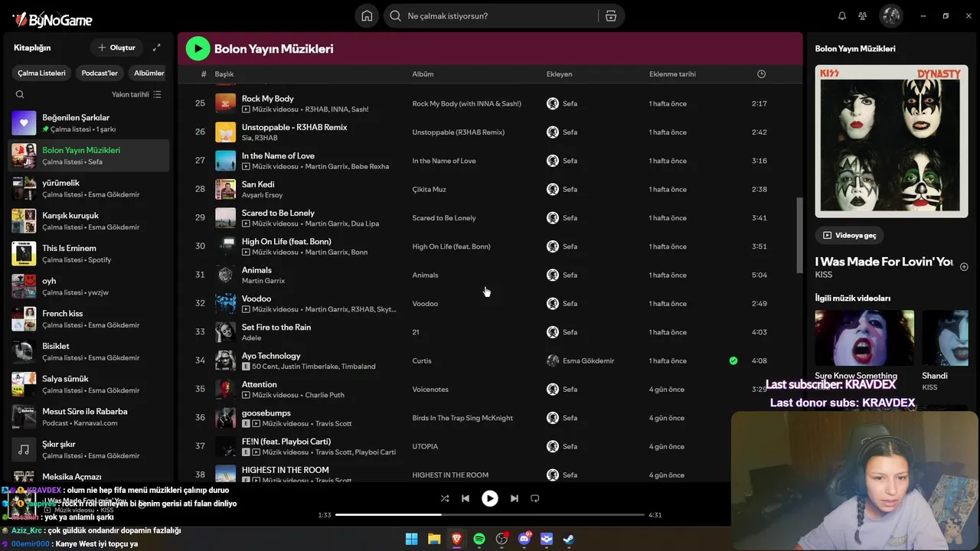Open friend activity icon
Image resolution: width=980 pixels, height=551 pixels.
point(863,15)
